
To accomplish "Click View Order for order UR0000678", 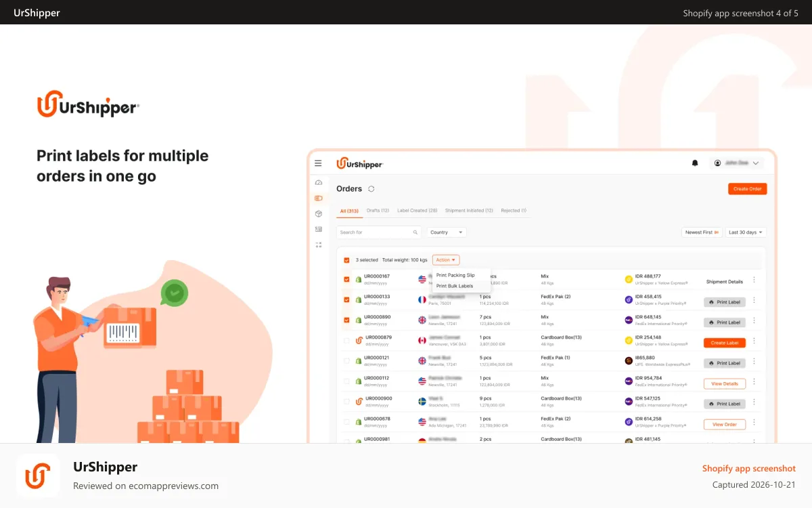I will 725,424.
